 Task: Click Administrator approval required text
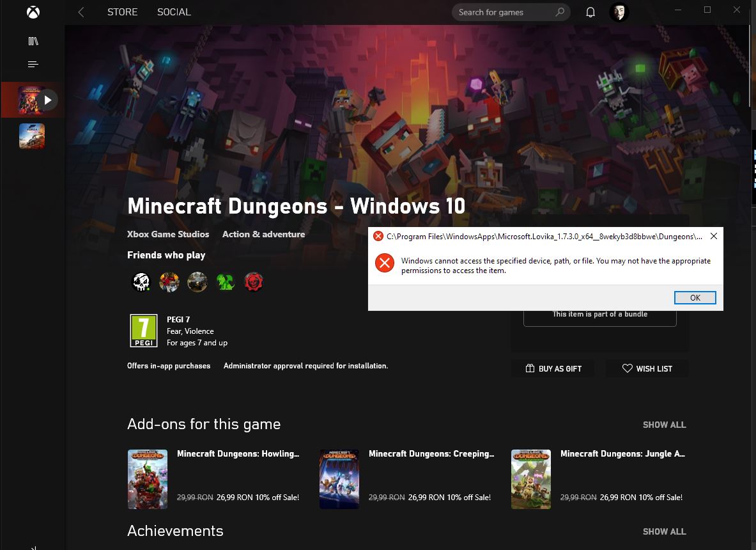coord(305,366)
